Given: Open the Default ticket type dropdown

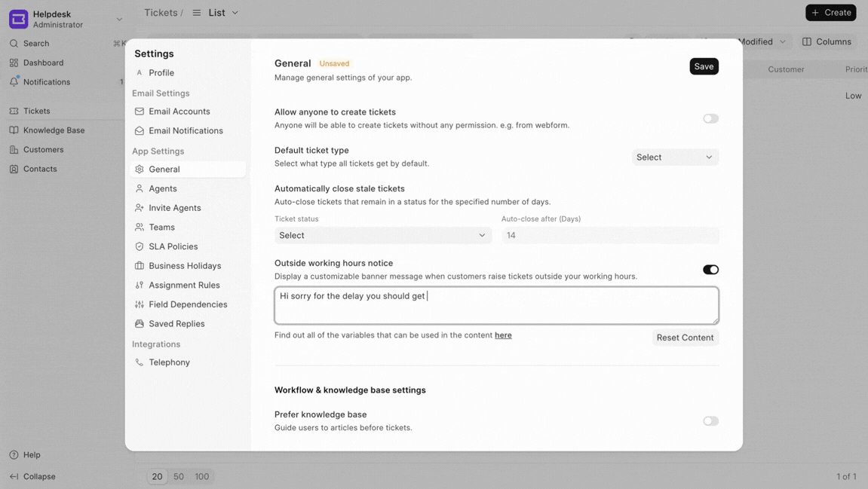Looking at the screenshot, I should coord(675,157).
